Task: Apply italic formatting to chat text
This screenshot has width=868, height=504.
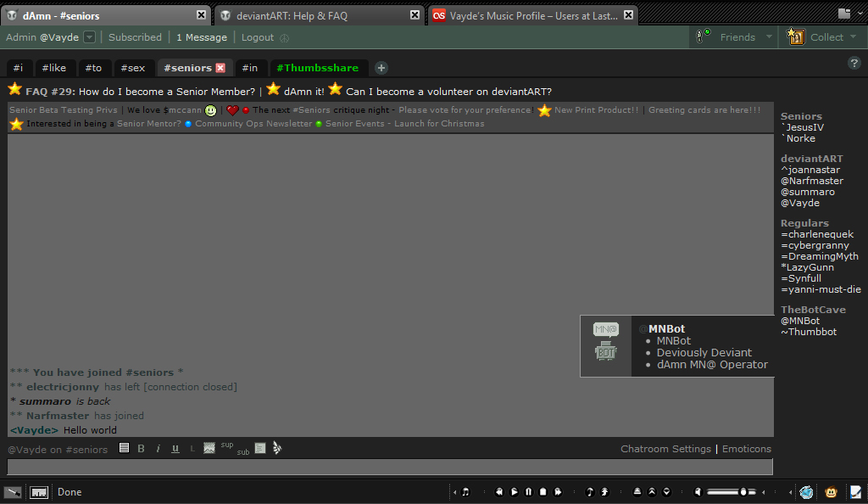Action: click(159, 449)
